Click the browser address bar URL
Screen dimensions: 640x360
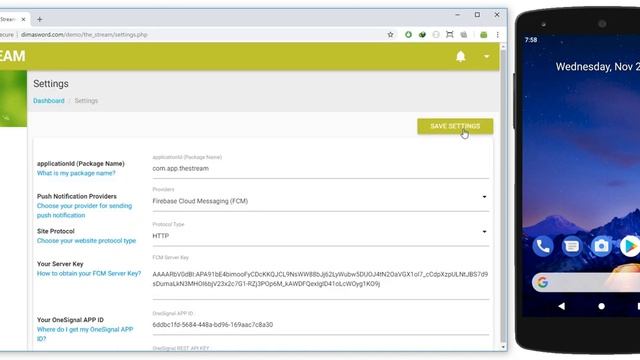coord(84,35)
